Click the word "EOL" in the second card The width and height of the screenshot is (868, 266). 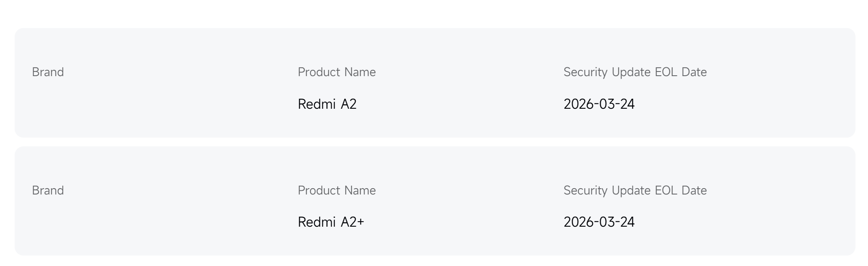666,191
